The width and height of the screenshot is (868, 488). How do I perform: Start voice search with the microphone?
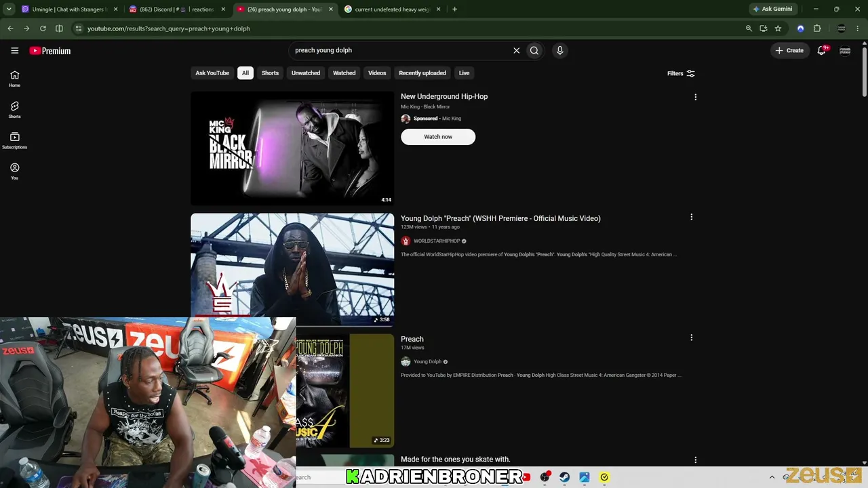[x=559, y=50]
